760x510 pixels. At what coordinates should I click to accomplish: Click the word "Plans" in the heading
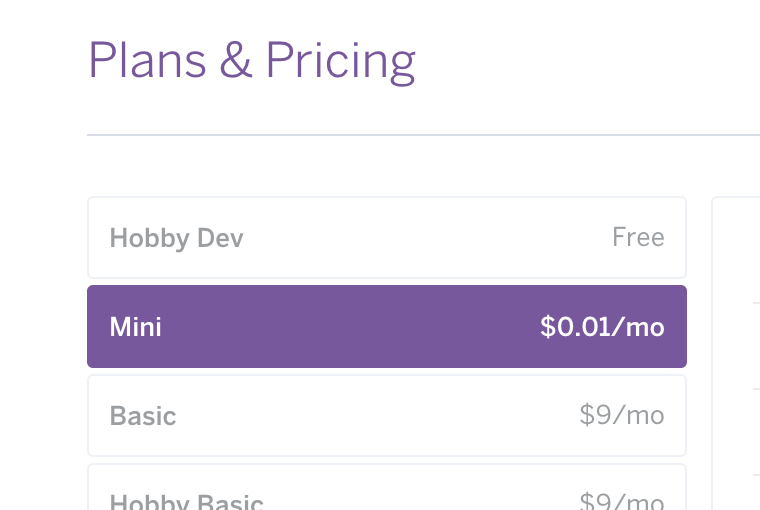point(147,61)
